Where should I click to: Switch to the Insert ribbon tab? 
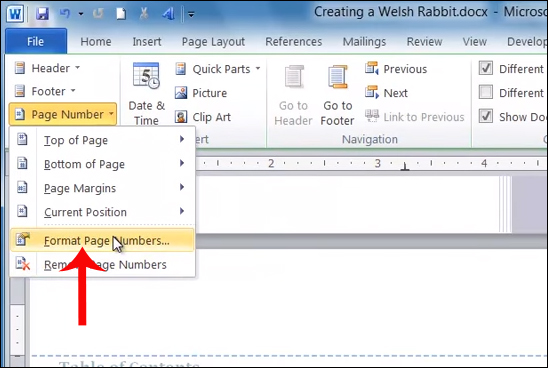point(147,42)
